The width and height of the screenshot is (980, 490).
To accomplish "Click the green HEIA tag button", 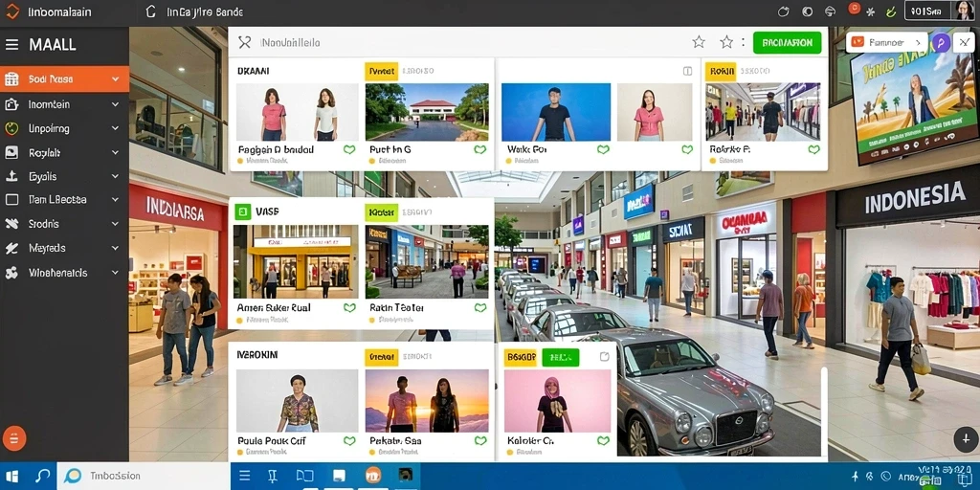I will (561, 357).
